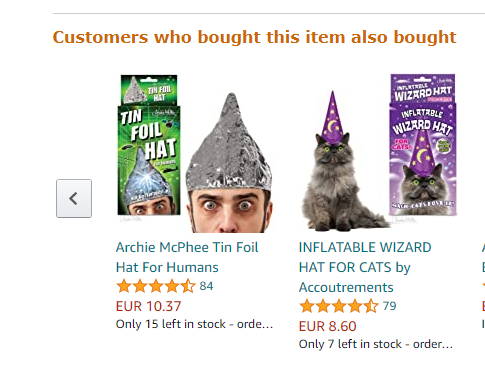This screenshot has height=371, width=485.
Task: Click 'Customers who bought this item' heading
Action: [x=254, y=37]
